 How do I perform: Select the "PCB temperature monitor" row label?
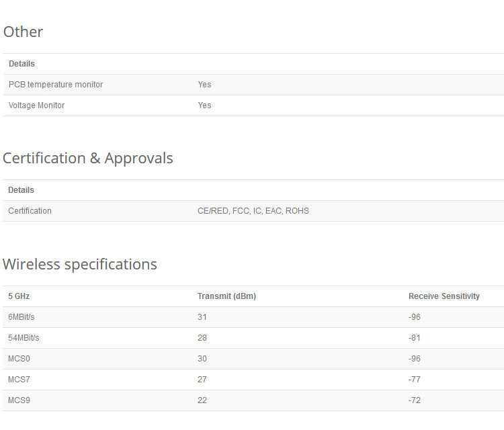[x=56, y=85]
